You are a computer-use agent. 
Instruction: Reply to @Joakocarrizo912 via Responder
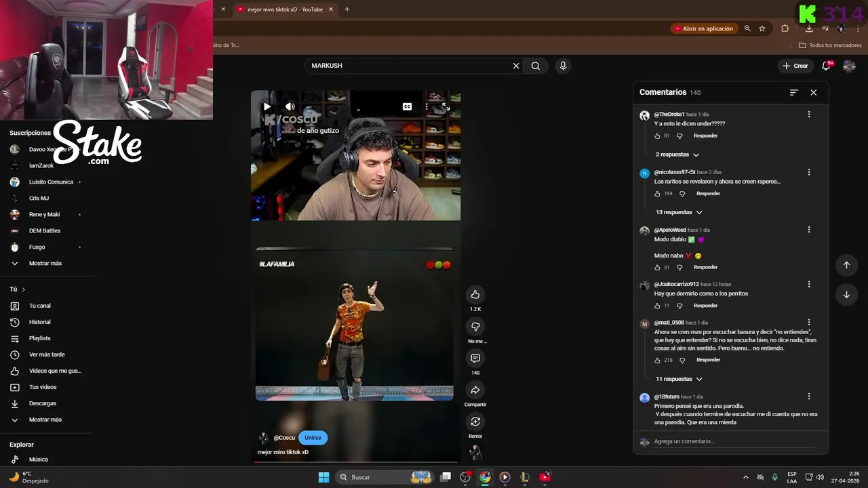pos(705,306)
